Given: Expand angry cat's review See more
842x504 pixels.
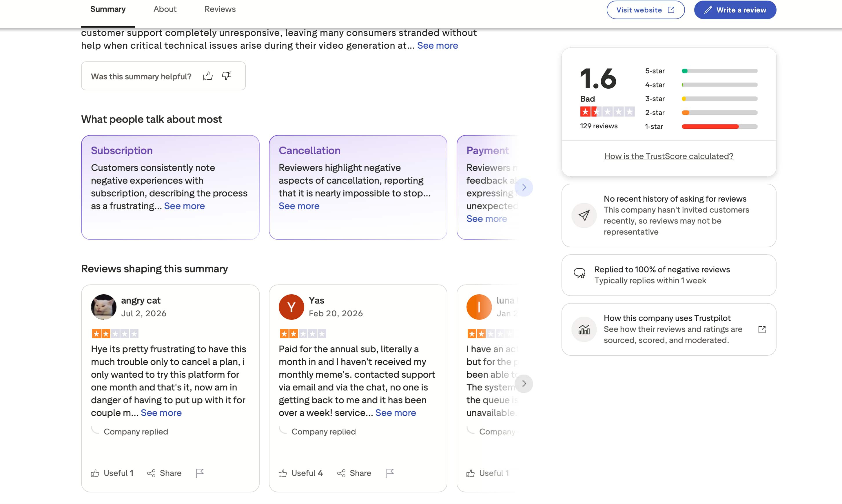Looking at the screenshot, I should tap(161, 413).
